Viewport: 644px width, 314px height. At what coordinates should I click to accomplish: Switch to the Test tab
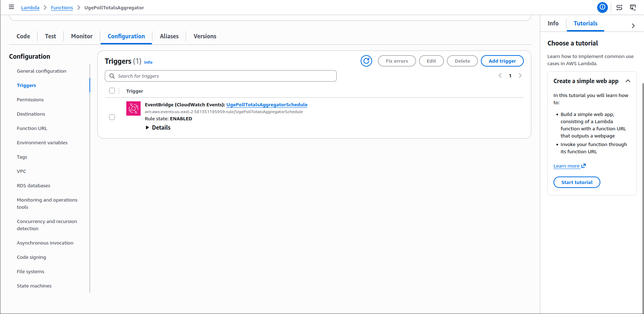click(x=50, y=36)
